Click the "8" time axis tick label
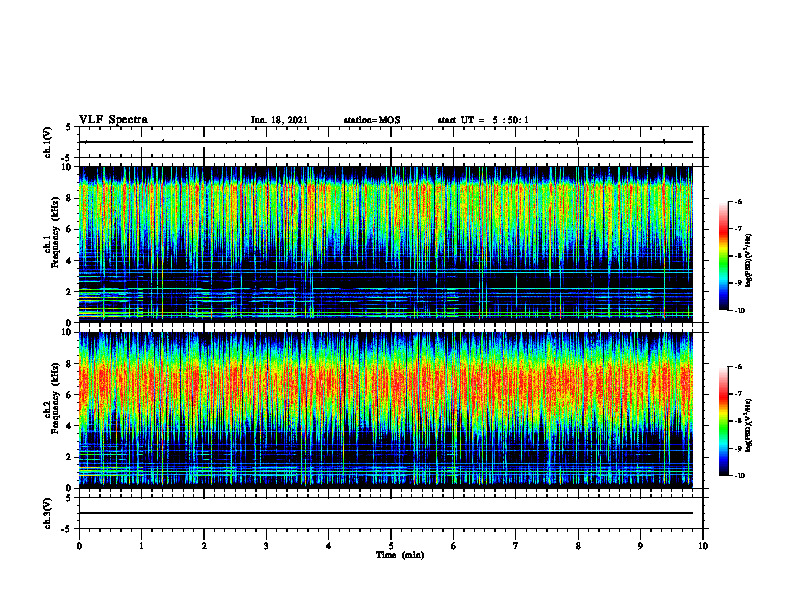The height and width of the screenshot is (612, 792). [x=578, y=546]
